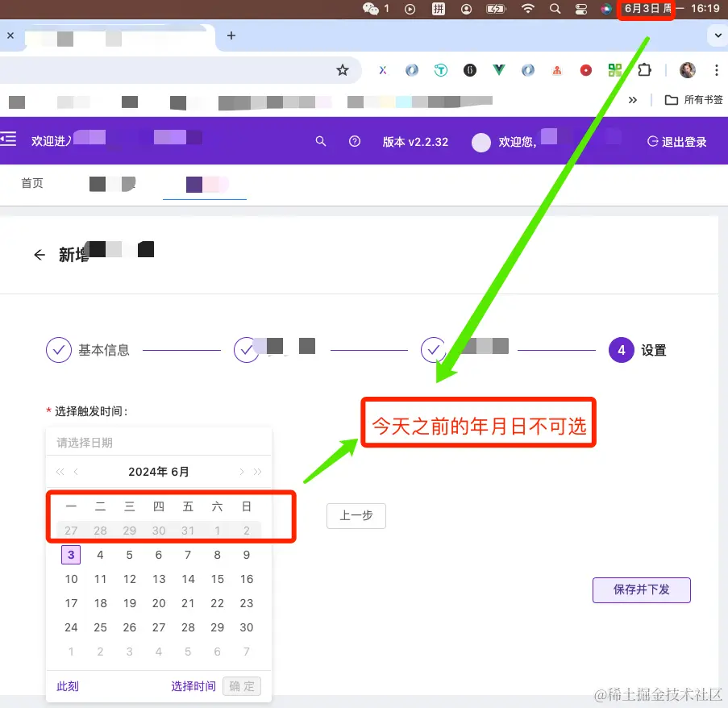This screenshot has height=708, width=728.
Task: Open the help question mark icon
Action: pyautogui.click(x=354, y=141)
